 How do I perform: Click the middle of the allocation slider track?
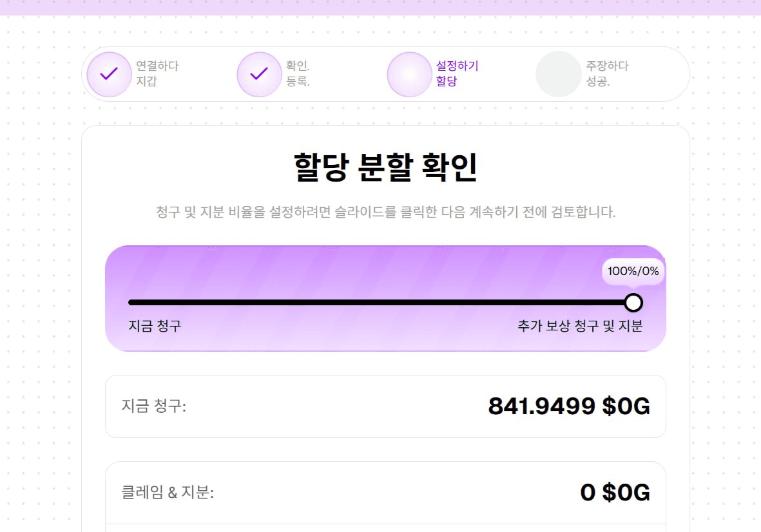coord(380,303)
